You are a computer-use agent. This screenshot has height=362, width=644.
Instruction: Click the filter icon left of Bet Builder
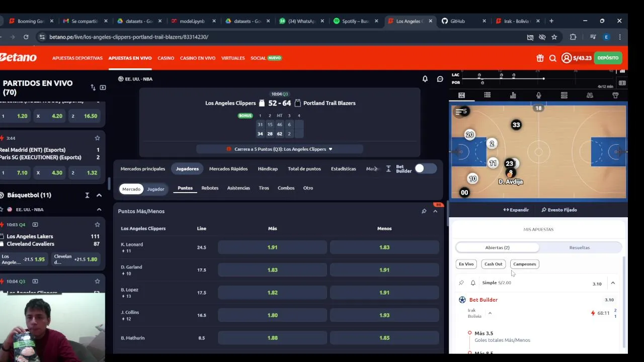(x=388, y=169)
